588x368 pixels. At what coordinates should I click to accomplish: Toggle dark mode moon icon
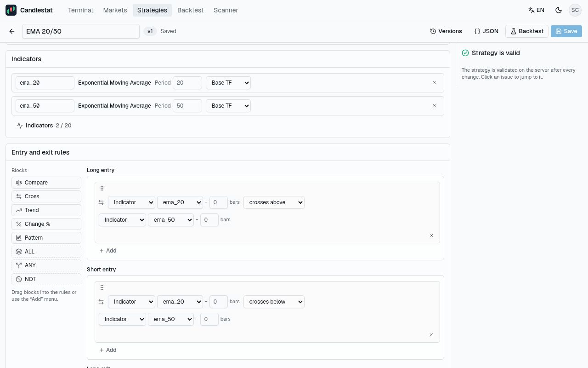click(559, 10)
